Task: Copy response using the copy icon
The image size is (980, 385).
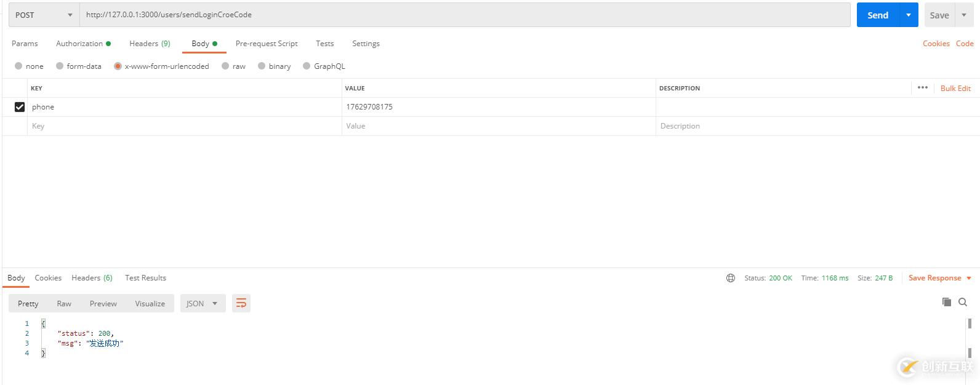Action: click(947, 302)
